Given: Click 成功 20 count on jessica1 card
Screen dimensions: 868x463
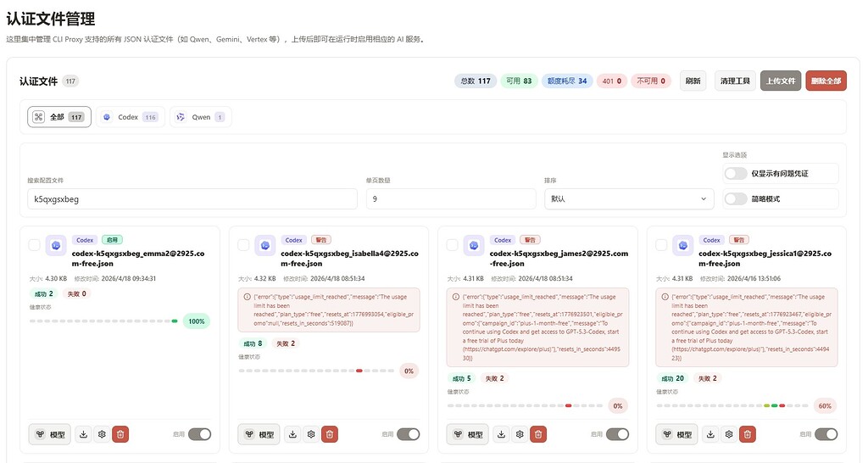Looking at the screenshot, I should click(x=672, y=378).
